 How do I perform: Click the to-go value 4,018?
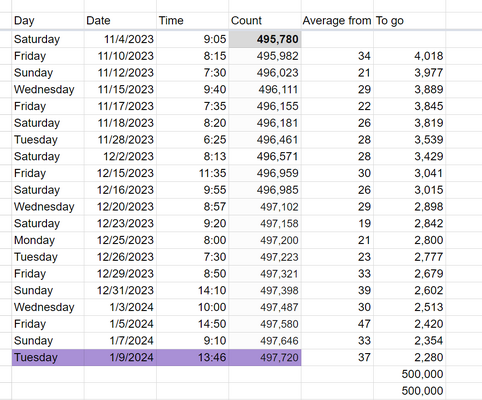point(409,56)
